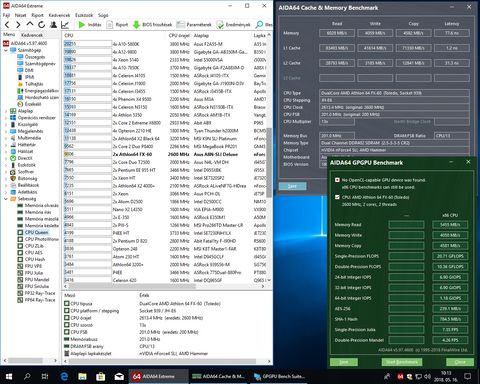Select FPU Mandel benchmark in tree
This screenshot has height=384, width=480.
pos(37,280)
